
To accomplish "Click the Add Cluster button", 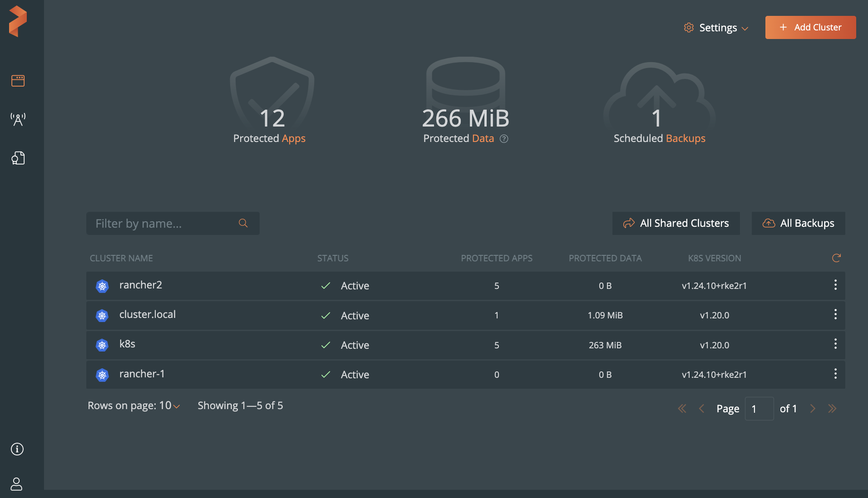I will pyautogui.click(x=810, y=27).
